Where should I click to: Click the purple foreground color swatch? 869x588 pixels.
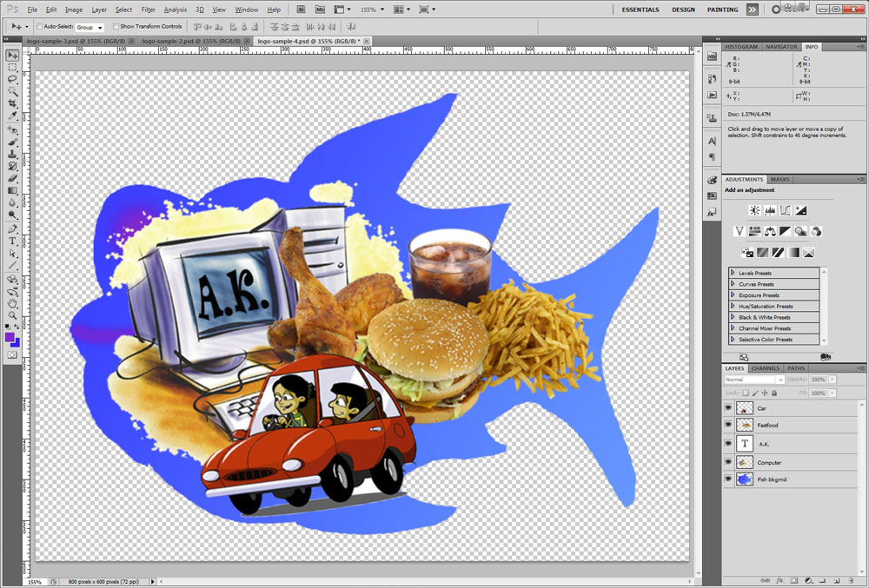10,337
